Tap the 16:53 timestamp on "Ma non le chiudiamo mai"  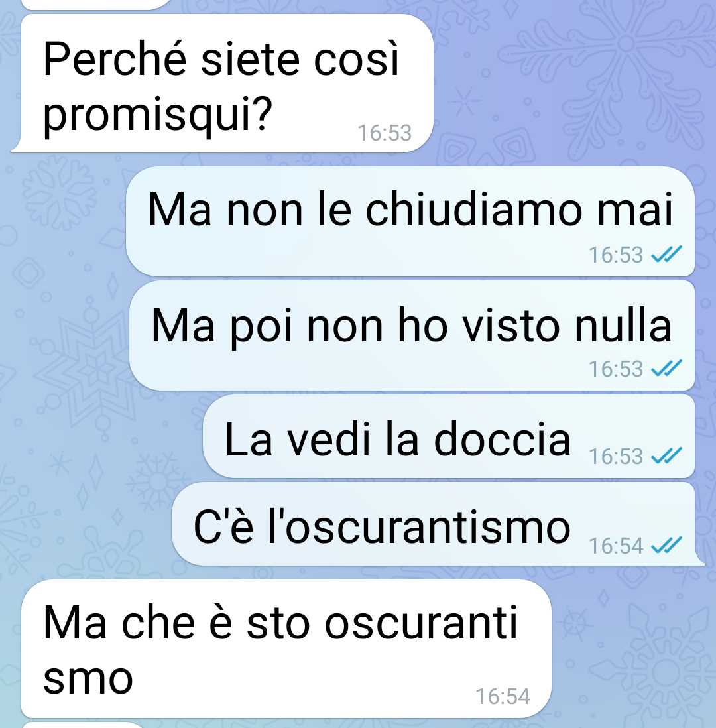(x=616, y=255)
